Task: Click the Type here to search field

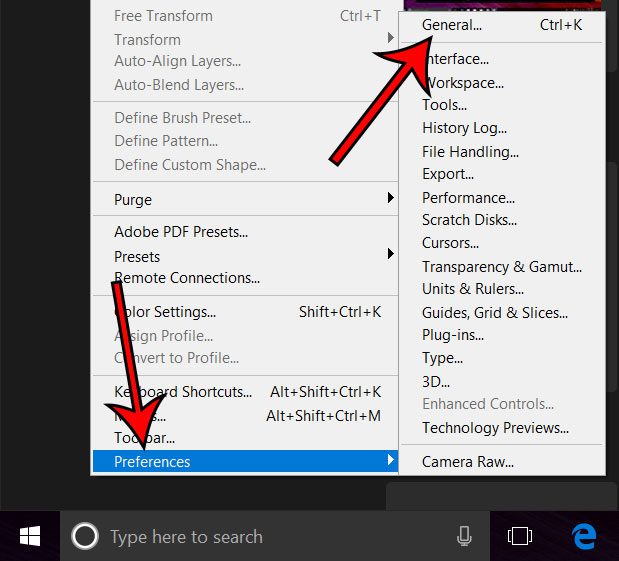Action: [260, 537]
